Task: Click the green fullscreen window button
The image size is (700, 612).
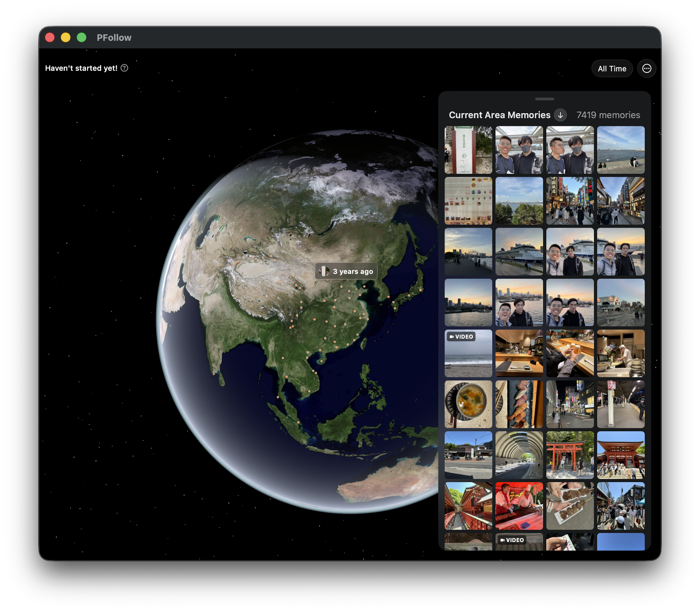Action: coord(82,37)
